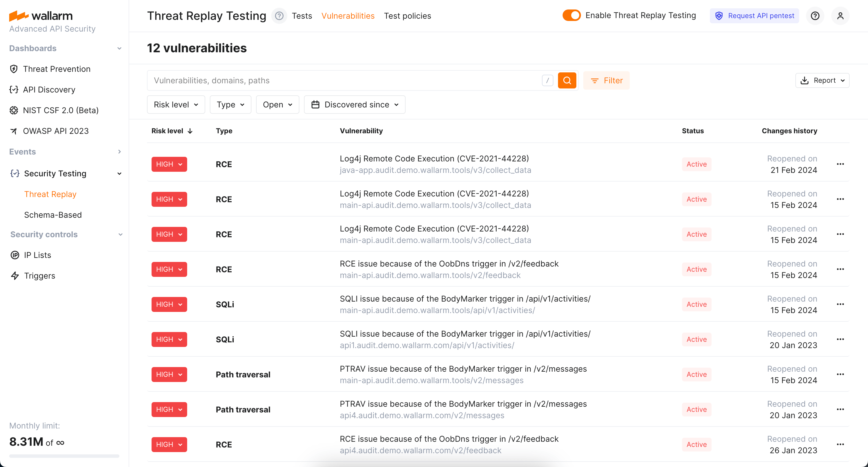Click the orange search magnifier button
The width and height of the screenshot is (868, 467).
coord(567,80)
